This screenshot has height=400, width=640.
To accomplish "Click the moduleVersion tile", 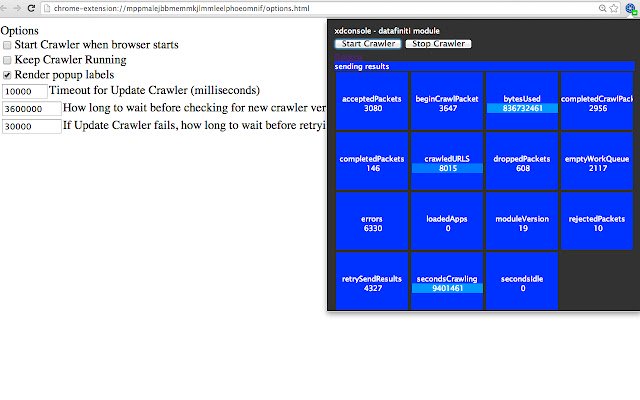I will pos(522,221).
